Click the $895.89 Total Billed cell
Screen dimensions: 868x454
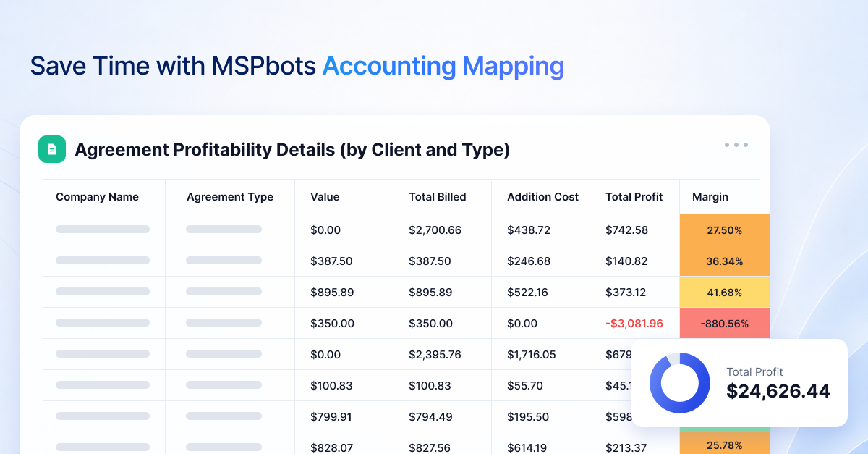[x=430, y=293]
